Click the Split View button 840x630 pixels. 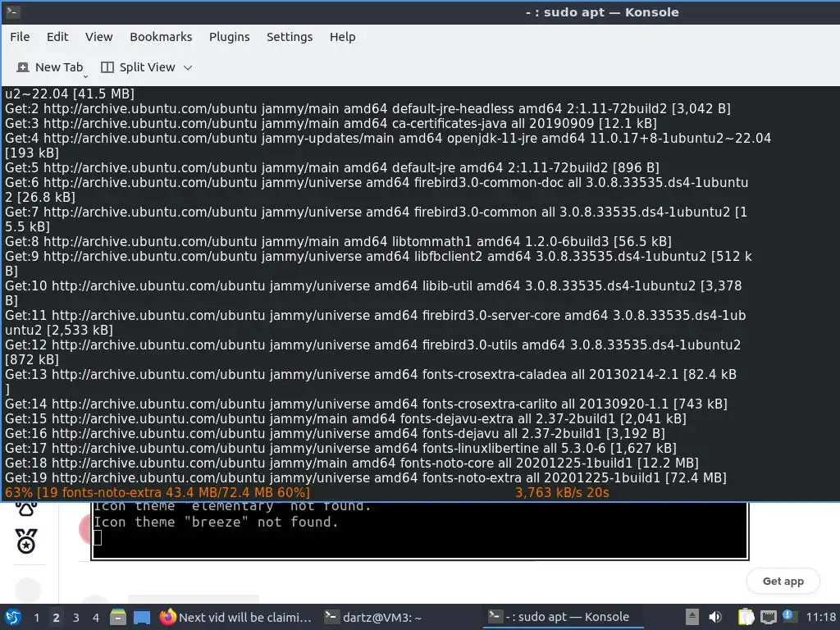[x=138, y=67]
